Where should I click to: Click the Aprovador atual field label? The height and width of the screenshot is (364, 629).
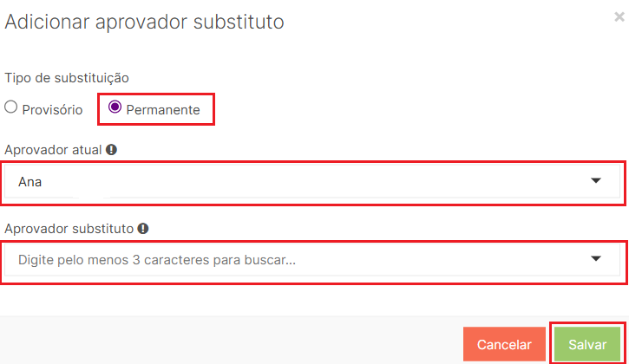[54, 149]
